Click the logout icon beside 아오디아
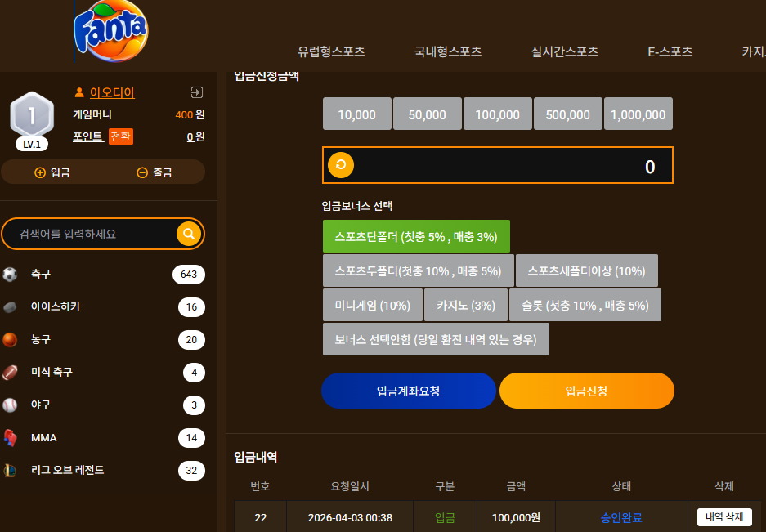This screenshot has width=766, height=532. [x=196, y=92]
